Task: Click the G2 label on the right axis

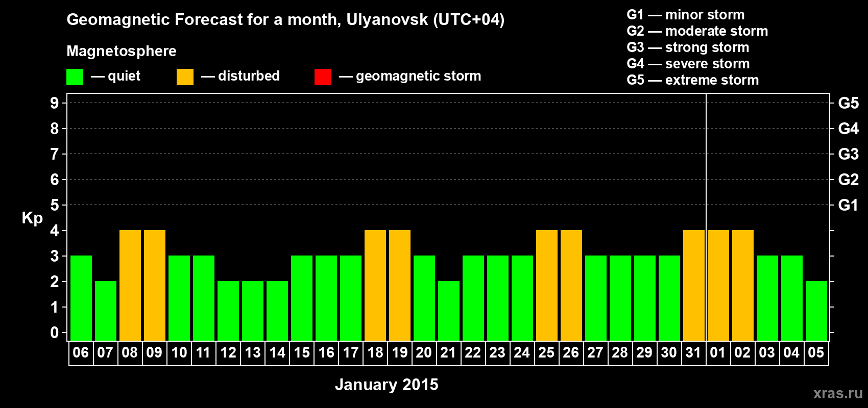Action: tap(849, 180)
